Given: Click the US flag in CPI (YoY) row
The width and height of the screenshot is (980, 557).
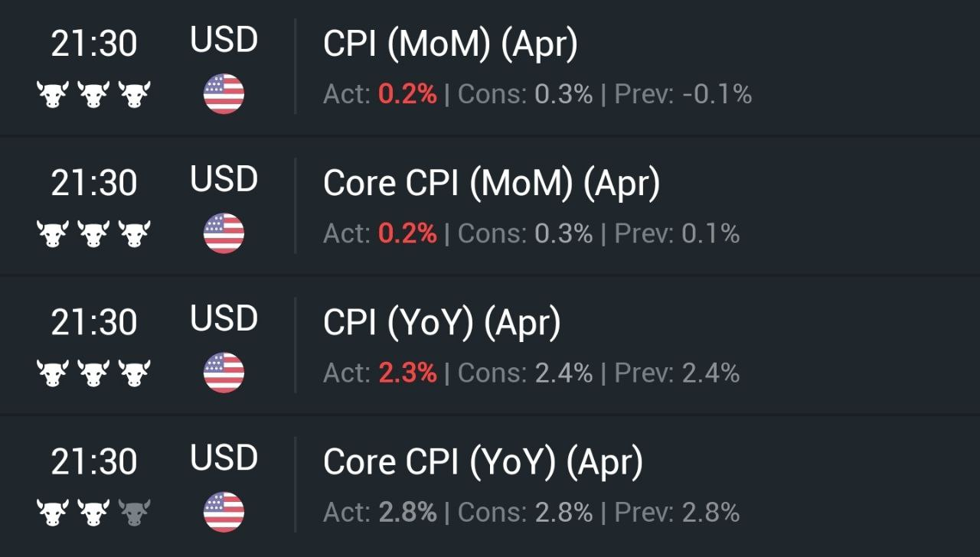Looking at the screenshot, I should [224, 373].
